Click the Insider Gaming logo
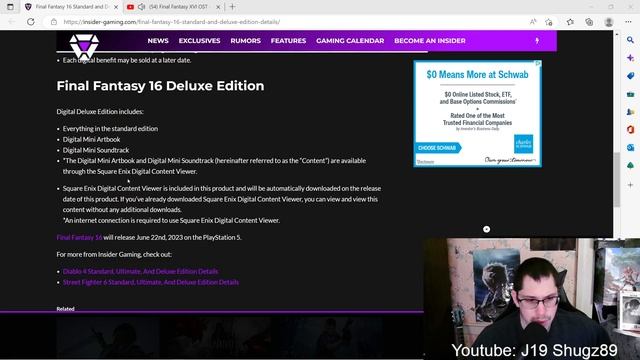This screenshot has height=360, width=640. click(x=84, y=46)
